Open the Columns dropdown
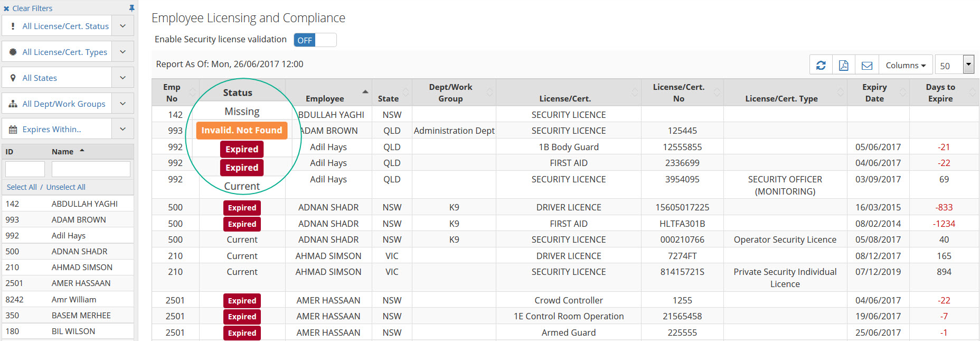The width and height of the screenshot is (980, 341). [x=906, y=66]
